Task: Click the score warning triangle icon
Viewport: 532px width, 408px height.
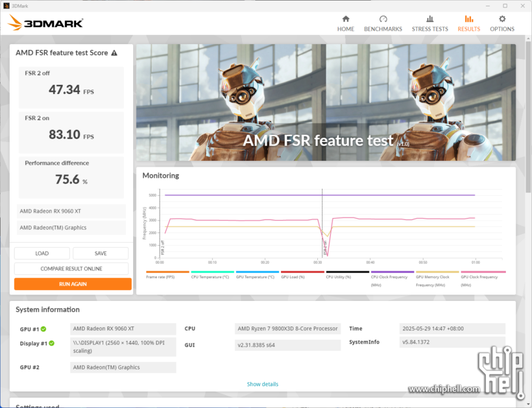Action: [x=114, y=53]
